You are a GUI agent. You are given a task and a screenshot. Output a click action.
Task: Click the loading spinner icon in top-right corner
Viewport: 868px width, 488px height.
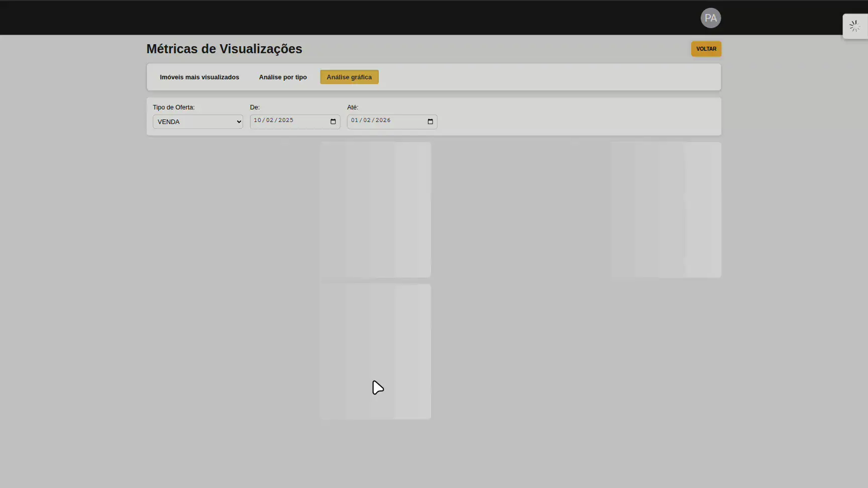coord(854,26)
